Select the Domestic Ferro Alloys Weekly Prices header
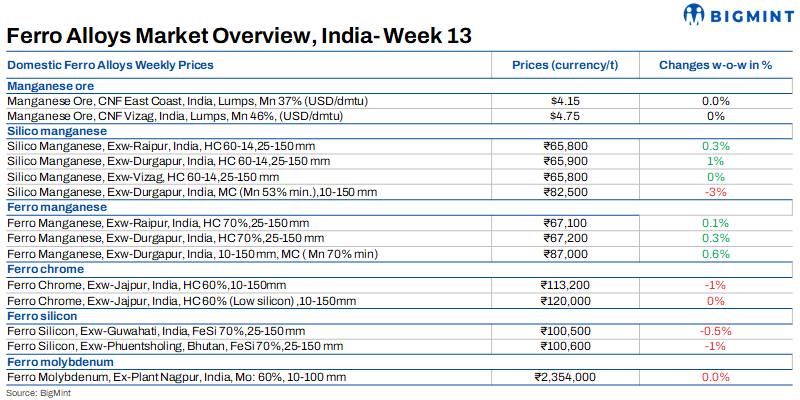Screen dimensions: 800x400 point(110,65)
